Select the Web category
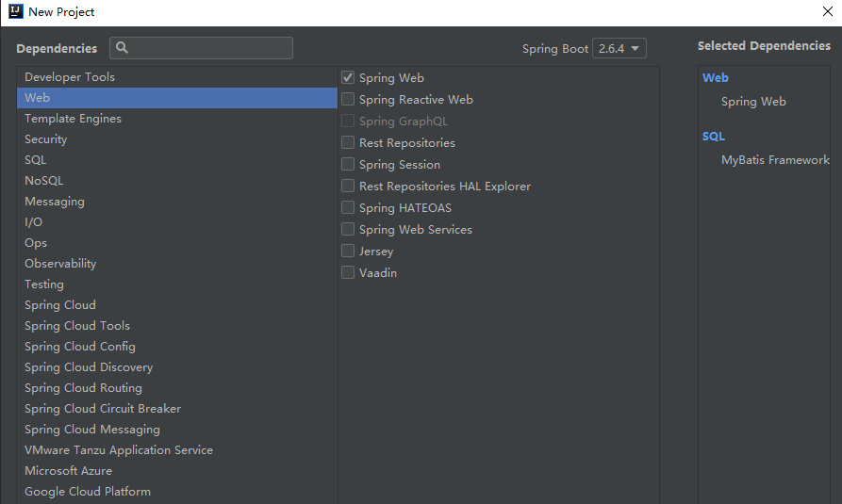Screen dimensions: 842x504 pos(177,98)
